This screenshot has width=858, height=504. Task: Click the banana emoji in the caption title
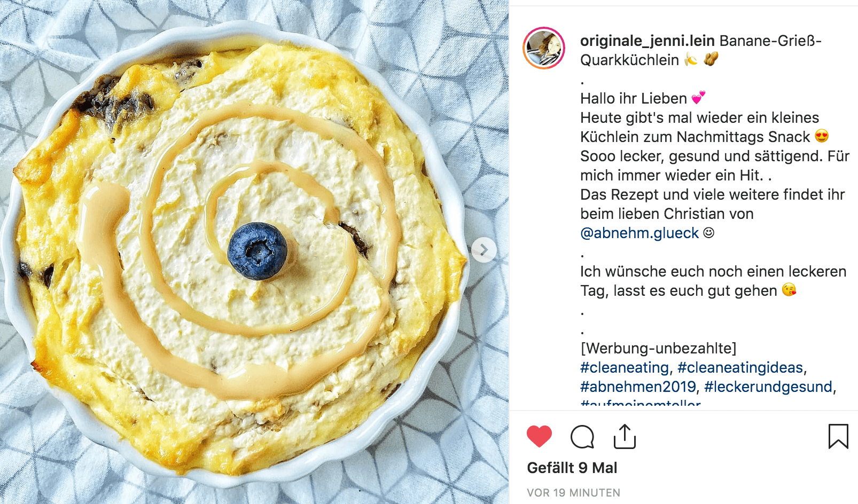(x=691, y=59)
